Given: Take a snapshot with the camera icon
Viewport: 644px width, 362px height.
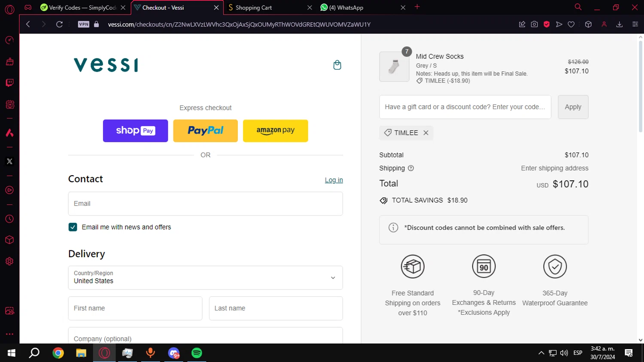Looking at the screenshot, I should click(534, 24).
